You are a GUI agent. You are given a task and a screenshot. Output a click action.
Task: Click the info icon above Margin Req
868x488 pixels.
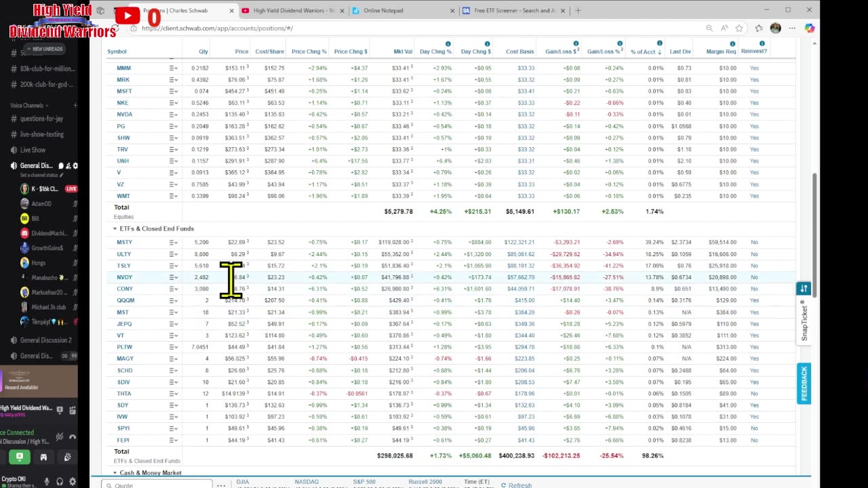point(732,44)
